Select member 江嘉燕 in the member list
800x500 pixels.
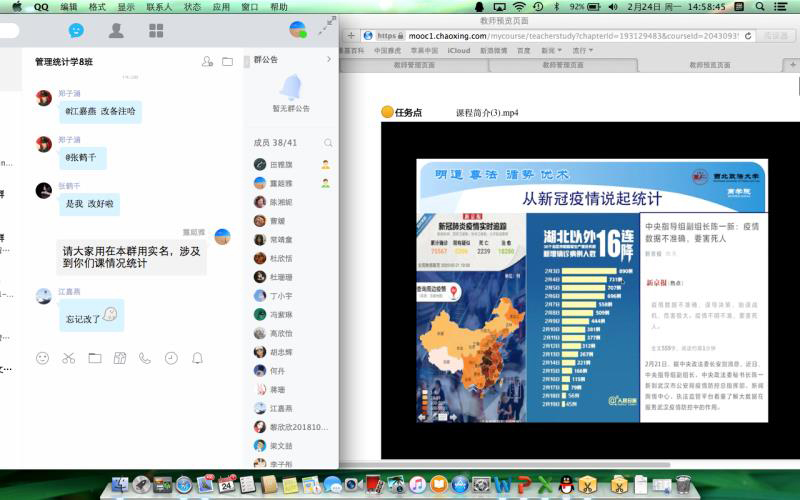pyautogui.click(x=281, y=408)
